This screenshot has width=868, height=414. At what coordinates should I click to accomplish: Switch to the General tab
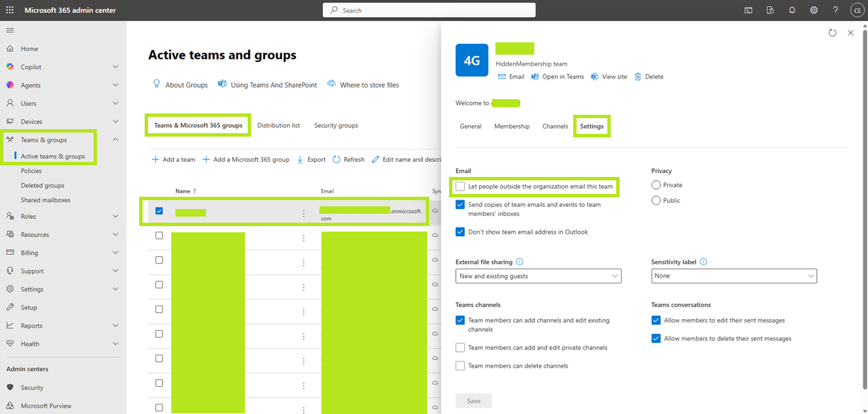click(x=471, y=126)
